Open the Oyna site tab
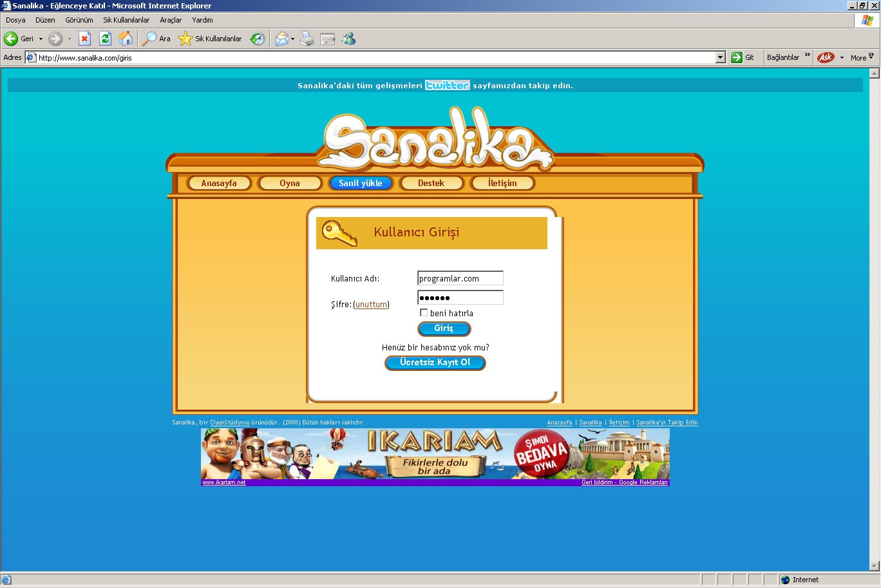The height and width of the screenshot is (588, 881). tap(290, 183)
